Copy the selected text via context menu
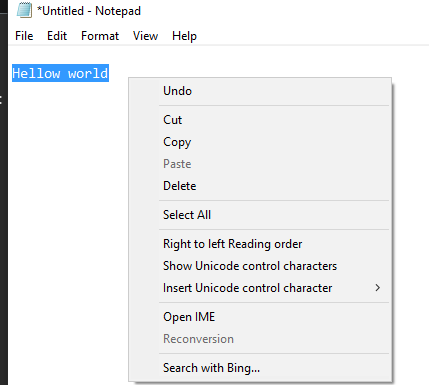 click(x=260, y=142)
